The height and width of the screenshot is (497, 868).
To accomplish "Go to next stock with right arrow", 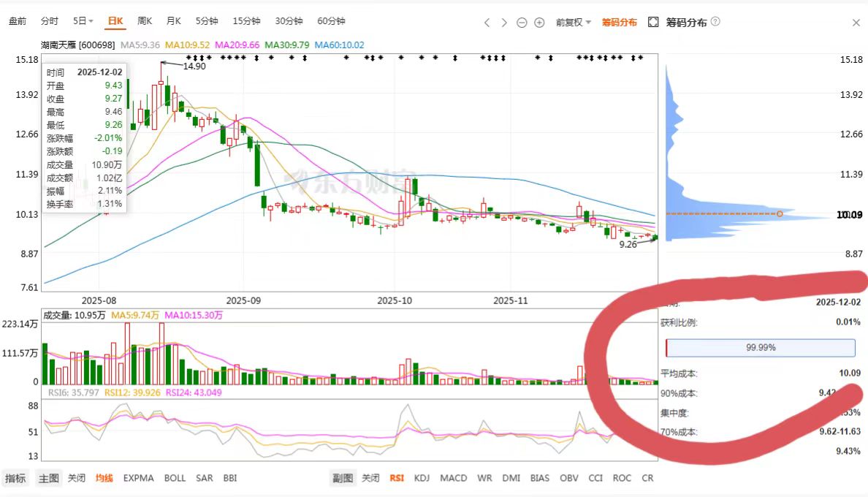I will tap(503, 23).
